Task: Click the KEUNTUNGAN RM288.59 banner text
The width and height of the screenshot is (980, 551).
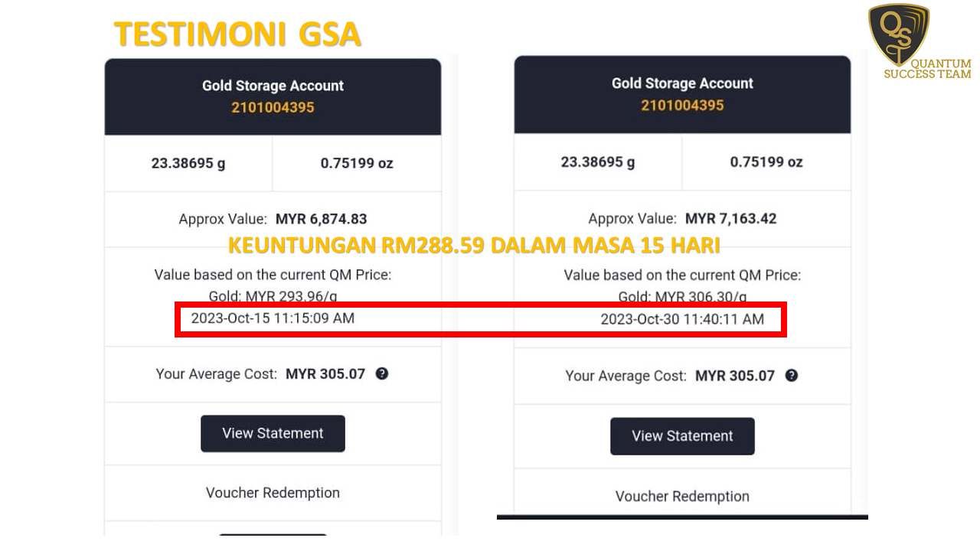Action: pos(474,246)
